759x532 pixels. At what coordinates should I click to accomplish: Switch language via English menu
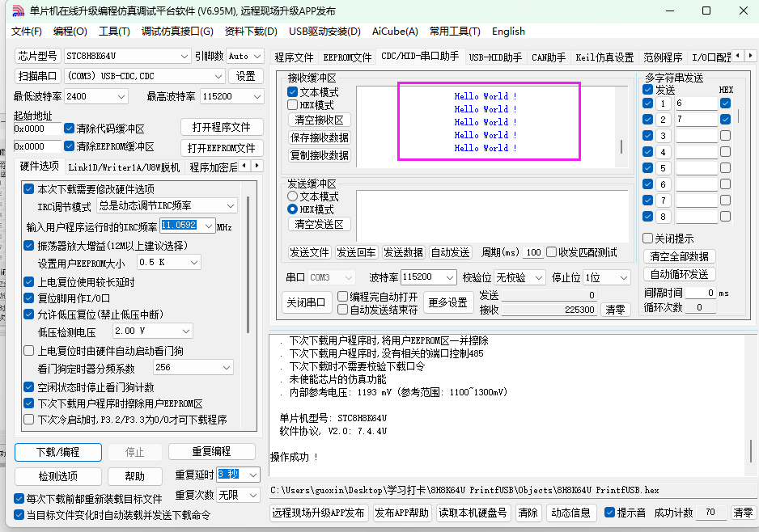point(508,32)
